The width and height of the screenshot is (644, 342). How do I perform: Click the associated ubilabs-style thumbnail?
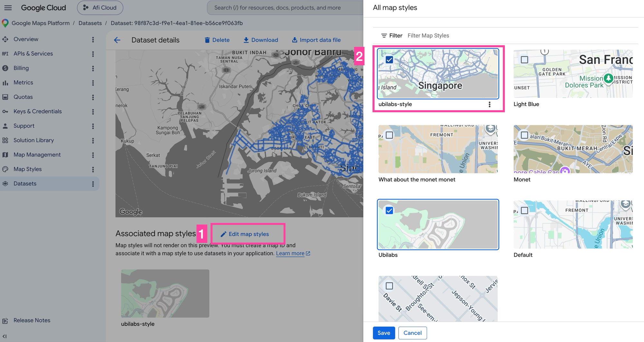[x=165, y=293]
